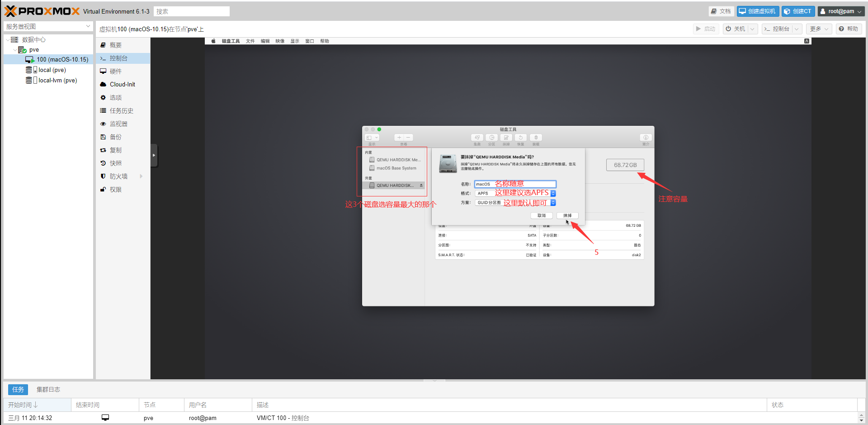
Task: Open the root@pam user menu
Action: tap(841, 11)
